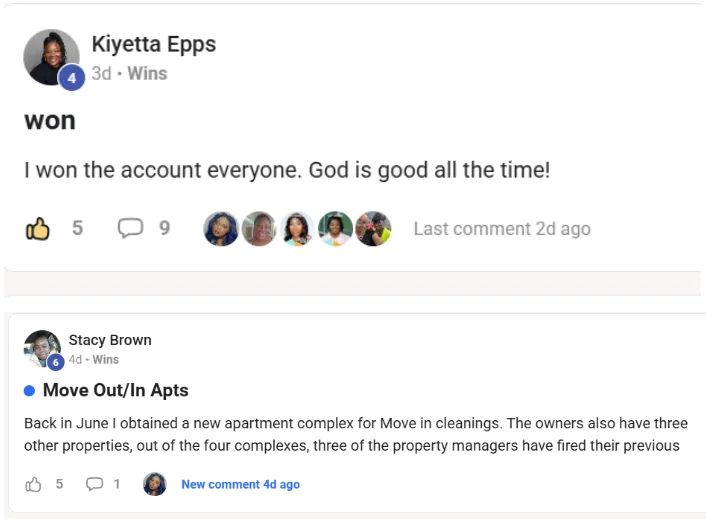
Task: Like Kiyetta Epps' "won" post
Action: [x=38, y=229]
